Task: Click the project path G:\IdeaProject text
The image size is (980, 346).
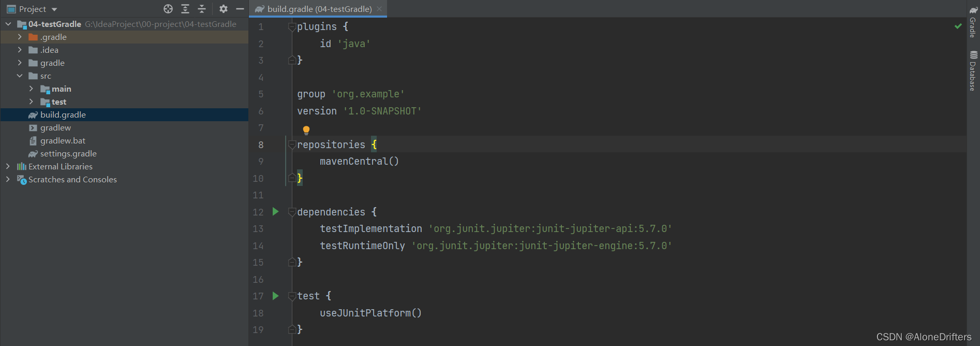Action: pos(160,24)
